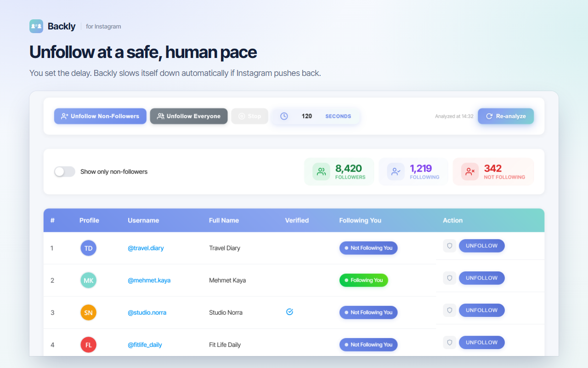588x368 pixels.
Task: Click the green Followers people icon
Action: point(322,172)
